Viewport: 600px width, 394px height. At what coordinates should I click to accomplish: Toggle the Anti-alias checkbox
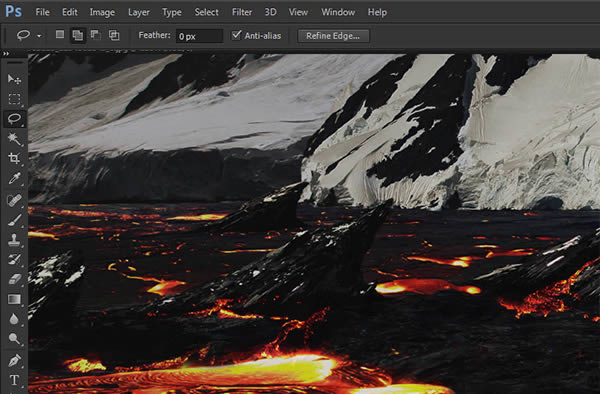point(236,35)
